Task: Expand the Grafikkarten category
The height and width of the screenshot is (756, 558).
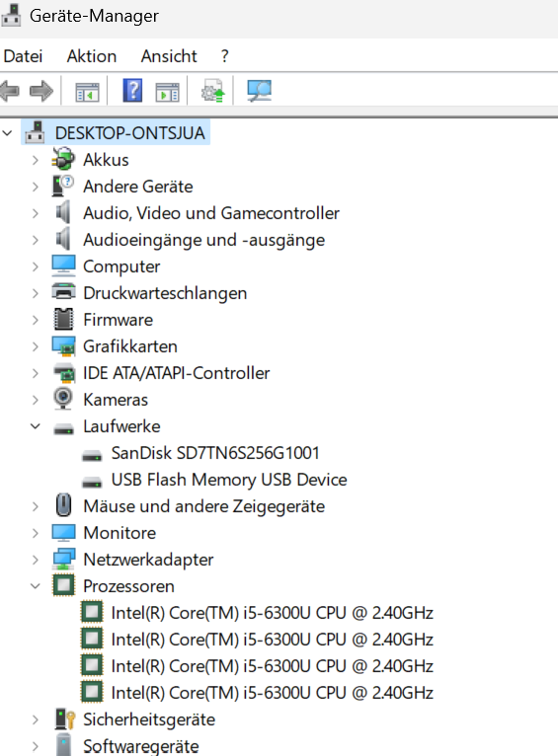Action: [x=36, y=346]
